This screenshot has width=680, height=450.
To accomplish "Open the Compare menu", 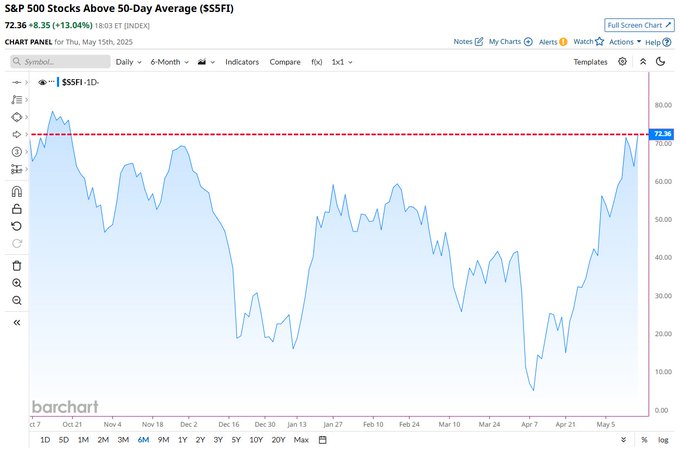I will [285, 62].
